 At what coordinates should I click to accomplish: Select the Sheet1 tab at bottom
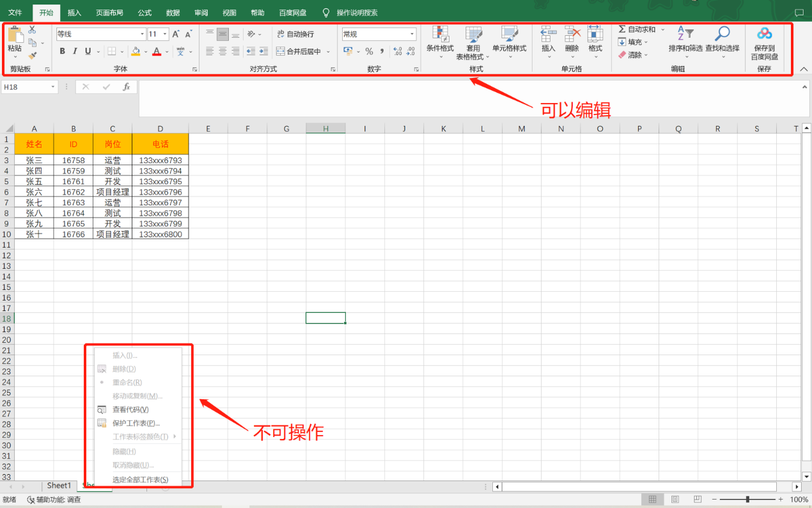[x=59, y=485]
